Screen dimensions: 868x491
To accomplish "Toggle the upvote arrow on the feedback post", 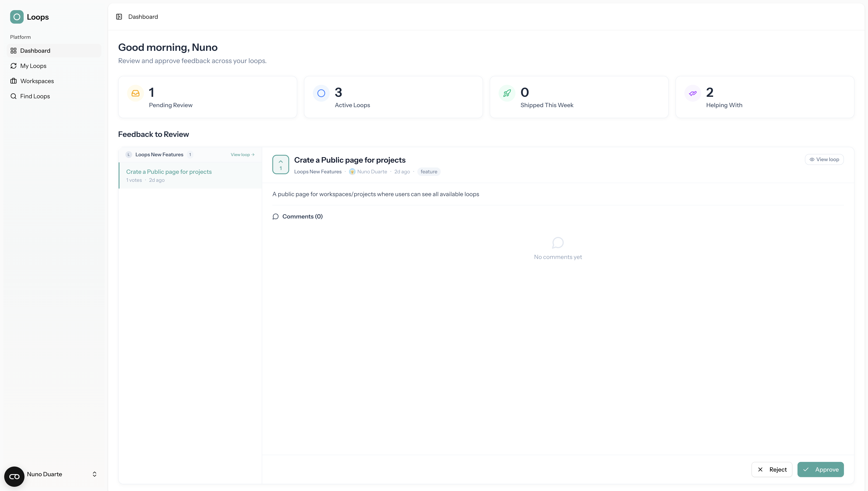I will coord(281,162).
